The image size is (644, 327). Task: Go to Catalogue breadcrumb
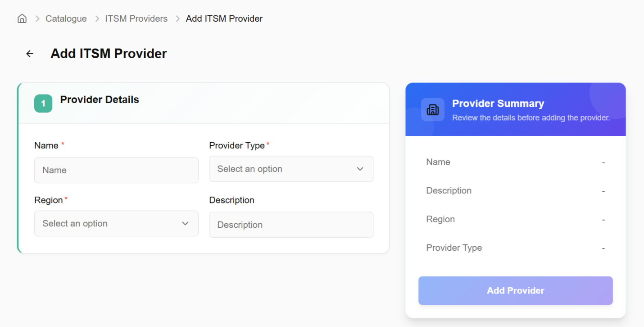(66, 19)
